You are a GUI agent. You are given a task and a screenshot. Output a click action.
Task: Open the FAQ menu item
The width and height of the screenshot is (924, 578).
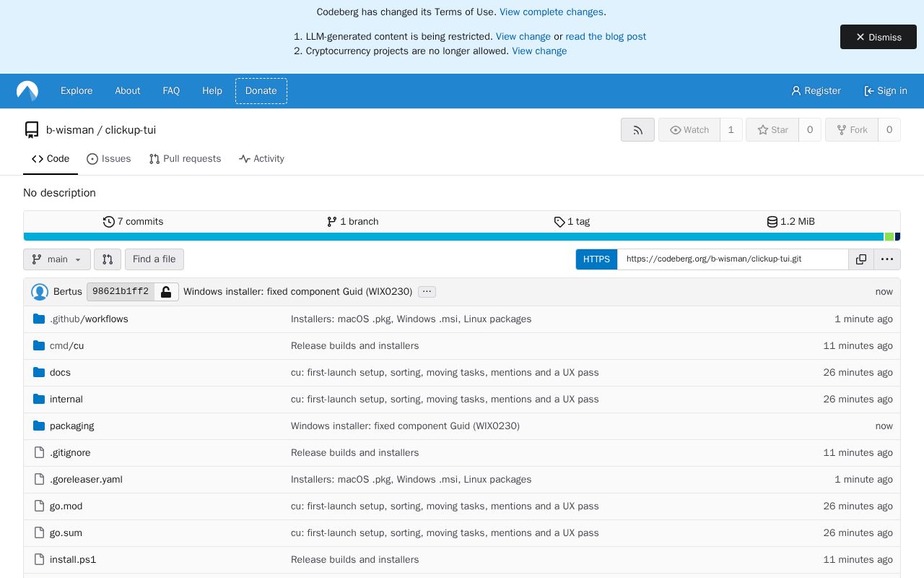pyautogui.click(x=171, y=91)
